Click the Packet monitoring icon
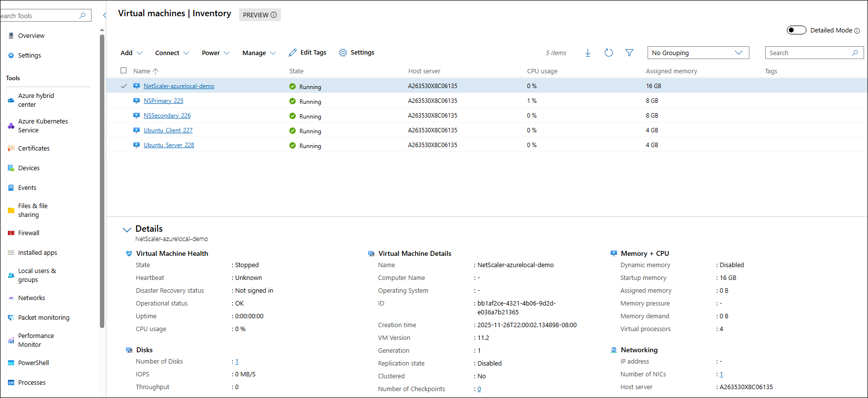The image size is (868, 398). (11, 317)
